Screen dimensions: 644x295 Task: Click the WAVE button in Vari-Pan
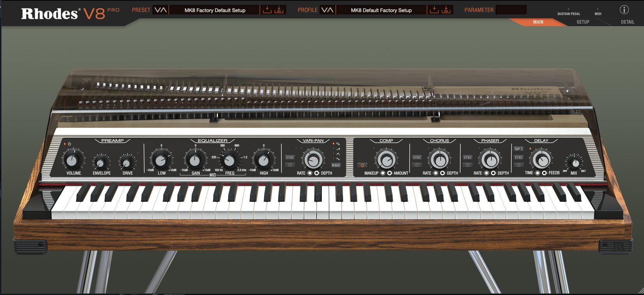click(x=336, y=165)
